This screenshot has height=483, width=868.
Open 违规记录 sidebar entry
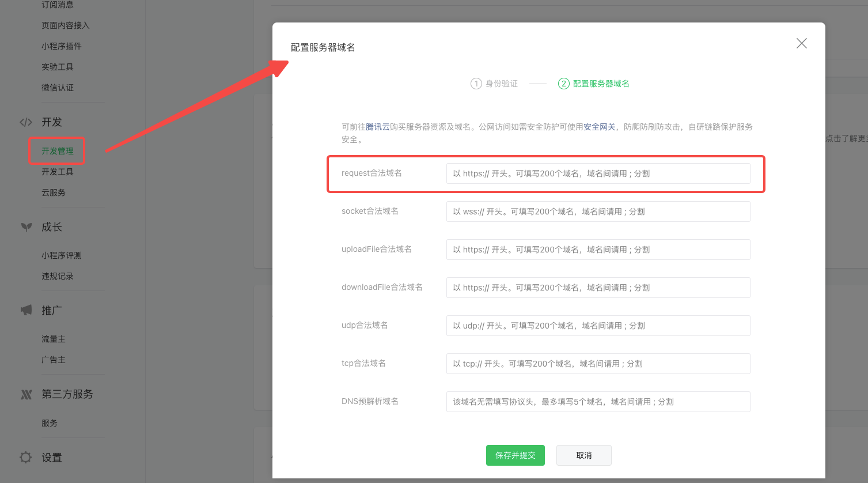point(58,276)
